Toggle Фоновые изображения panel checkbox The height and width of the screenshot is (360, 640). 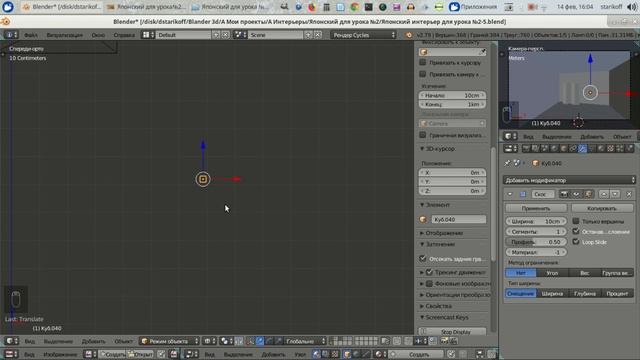429,283
